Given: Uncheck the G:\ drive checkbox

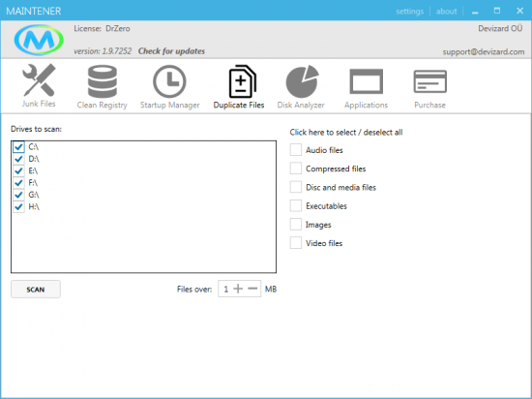Looking at the screenshot, I should click(18, 195).
